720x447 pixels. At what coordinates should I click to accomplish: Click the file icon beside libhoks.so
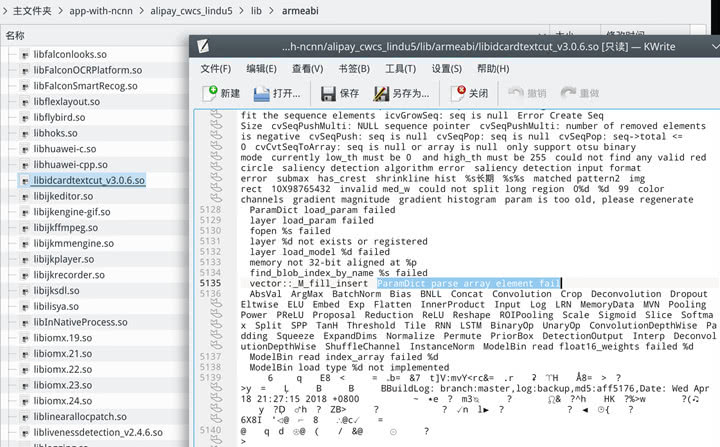coord(25,133)
